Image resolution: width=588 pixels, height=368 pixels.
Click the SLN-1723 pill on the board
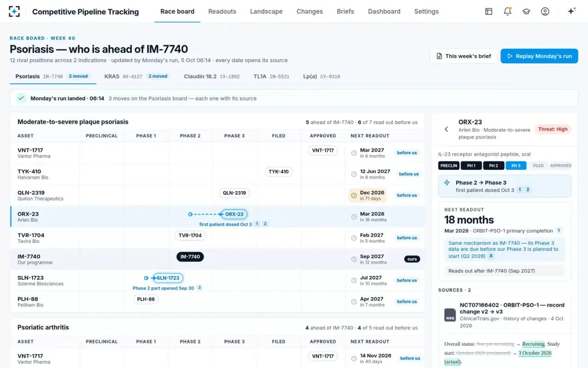coord(168,278)
